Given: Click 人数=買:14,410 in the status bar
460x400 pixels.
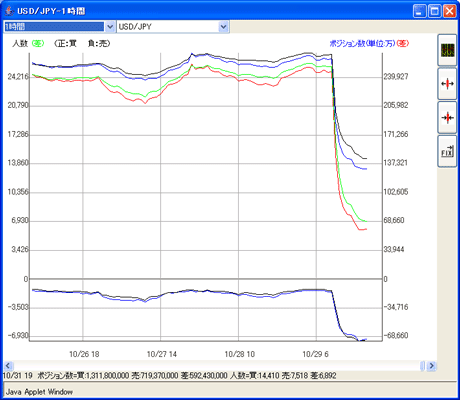Looking at the screenshot, I should [255, 376].
